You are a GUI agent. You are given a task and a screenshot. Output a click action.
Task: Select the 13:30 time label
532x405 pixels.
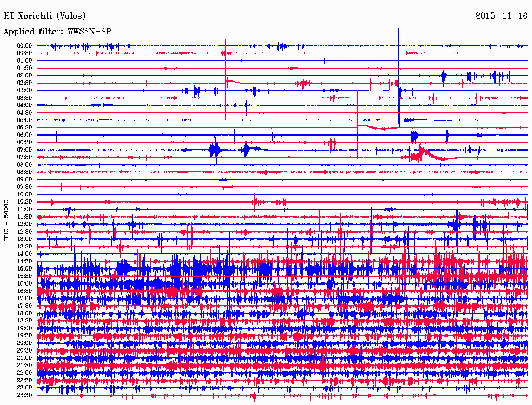tap(24, 247)
